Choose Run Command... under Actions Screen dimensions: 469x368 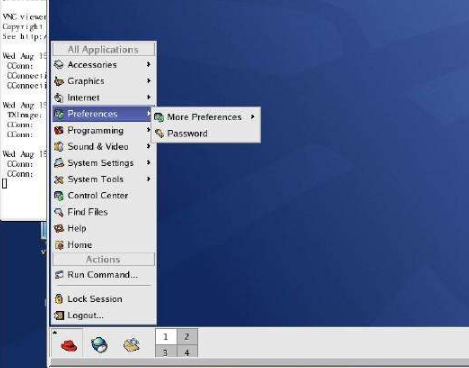(103, 275)
